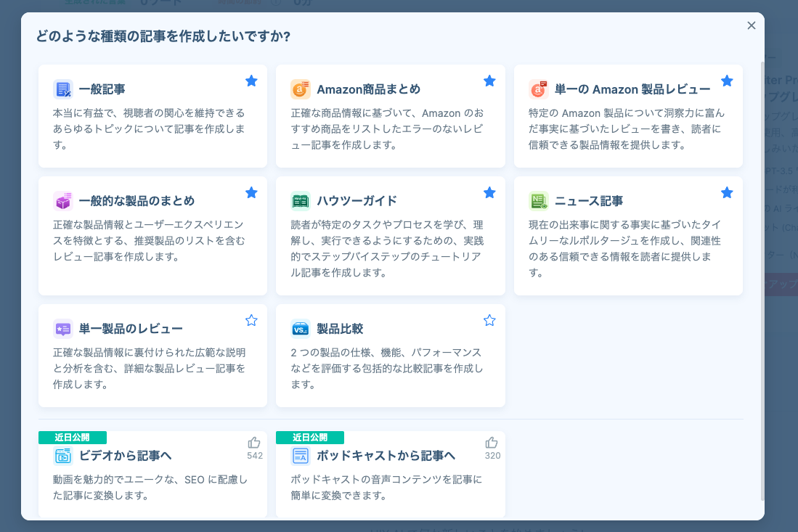
Task: Favorite 単一製品のレビュー with outline star
Action: (251, 320)
